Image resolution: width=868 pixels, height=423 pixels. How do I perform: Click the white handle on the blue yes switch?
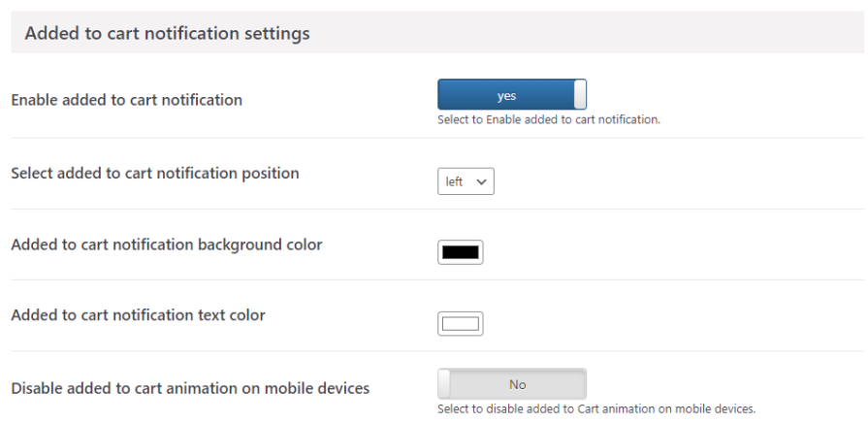[580, 95]
